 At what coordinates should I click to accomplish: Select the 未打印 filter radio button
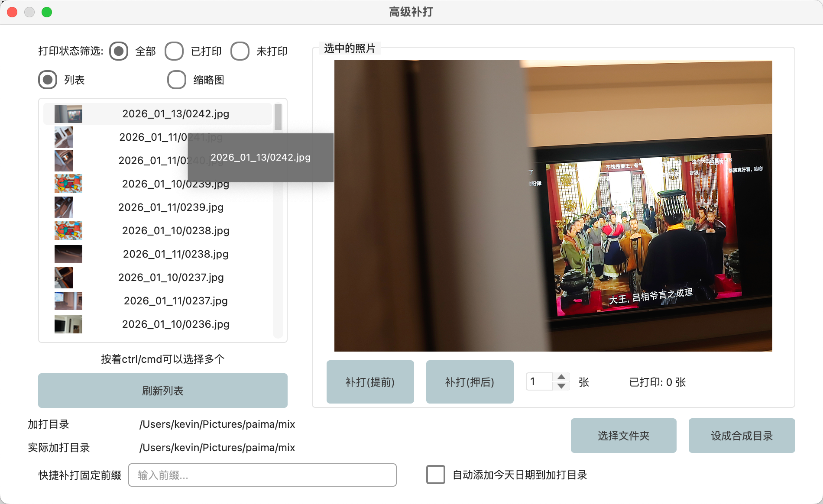[240, 51]
